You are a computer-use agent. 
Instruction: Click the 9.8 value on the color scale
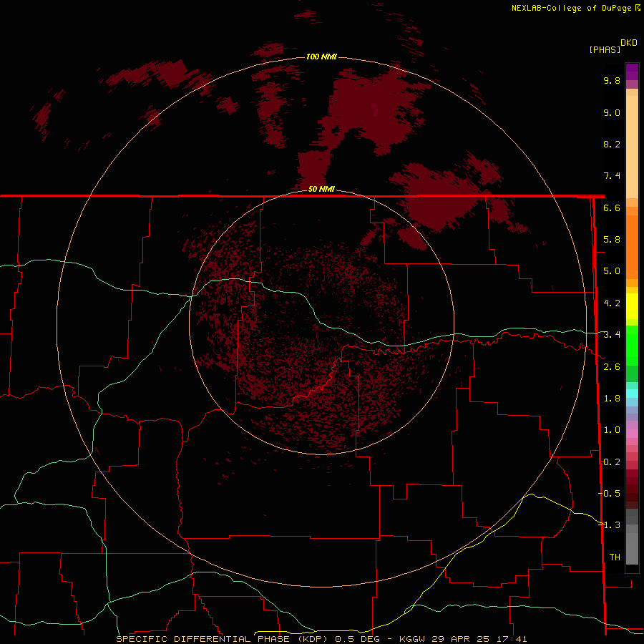(612, 80)
